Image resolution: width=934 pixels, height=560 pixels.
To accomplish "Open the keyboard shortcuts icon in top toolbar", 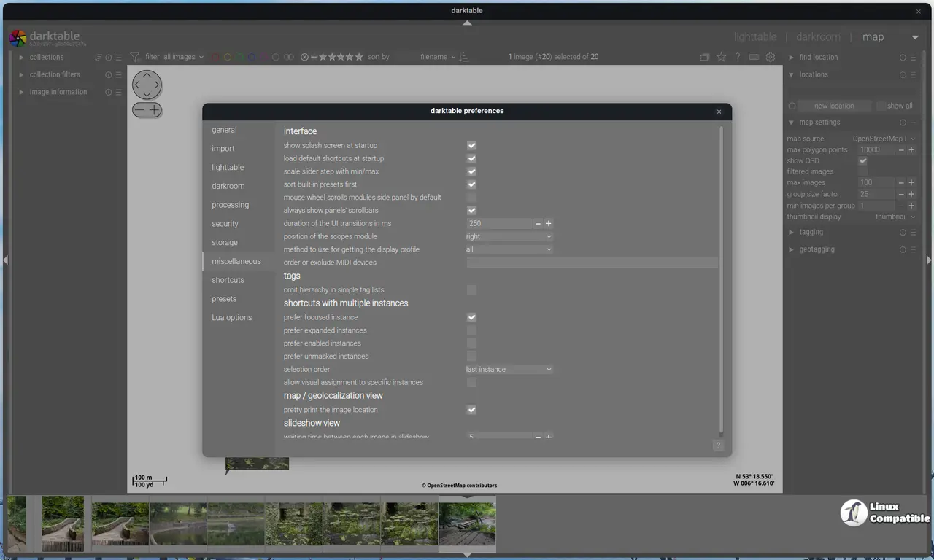I will [x=754, y=57].
